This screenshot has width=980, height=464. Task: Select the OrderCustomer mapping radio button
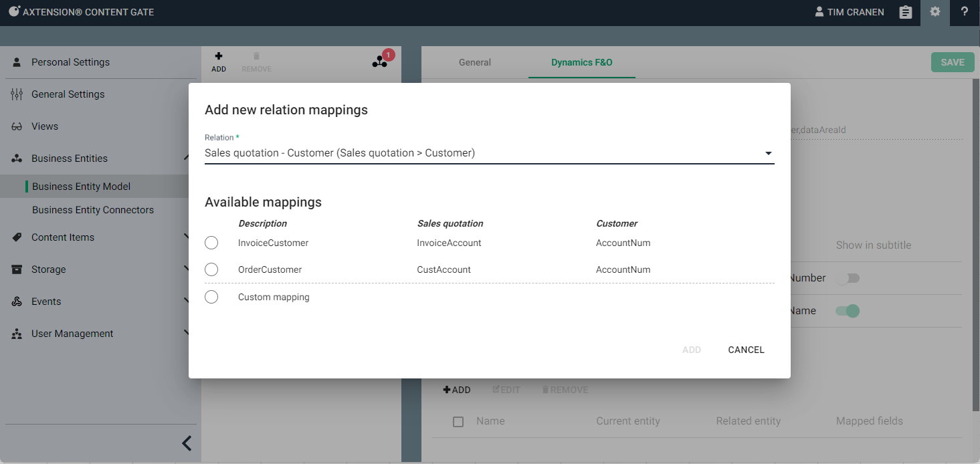click(211, 269)
